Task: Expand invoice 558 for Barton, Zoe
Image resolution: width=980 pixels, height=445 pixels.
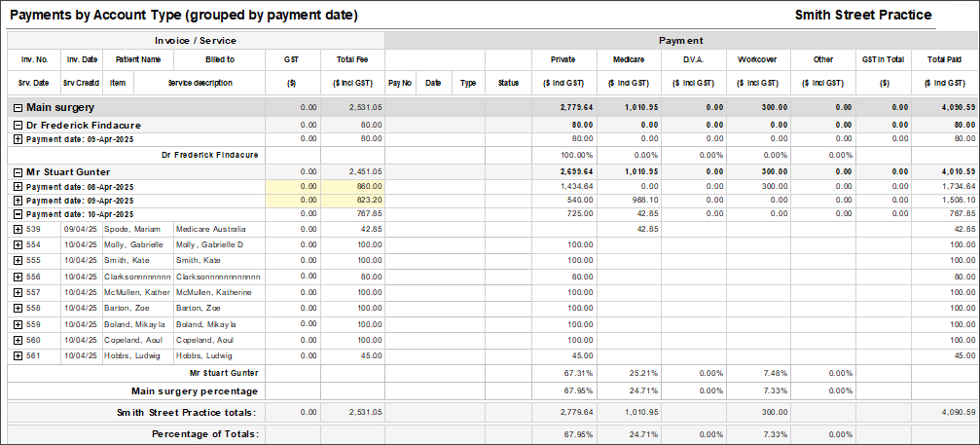Action: [x=18, y=308]
